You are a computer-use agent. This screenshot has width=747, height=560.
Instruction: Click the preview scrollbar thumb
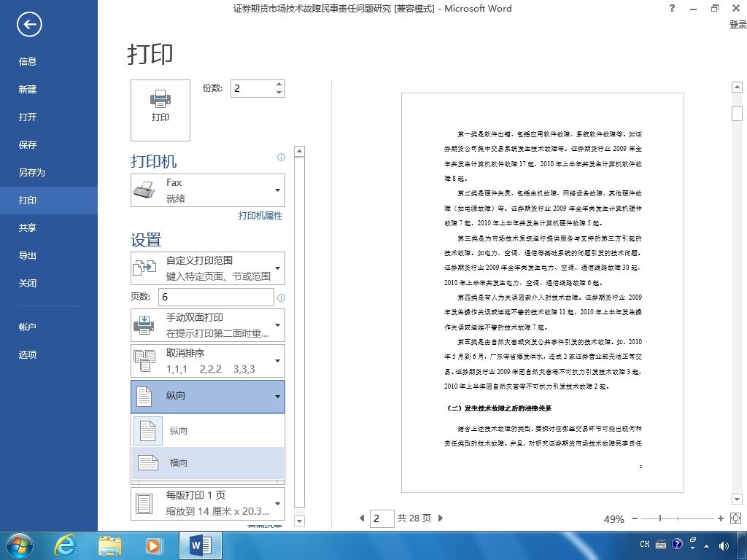tap(737, 114)
